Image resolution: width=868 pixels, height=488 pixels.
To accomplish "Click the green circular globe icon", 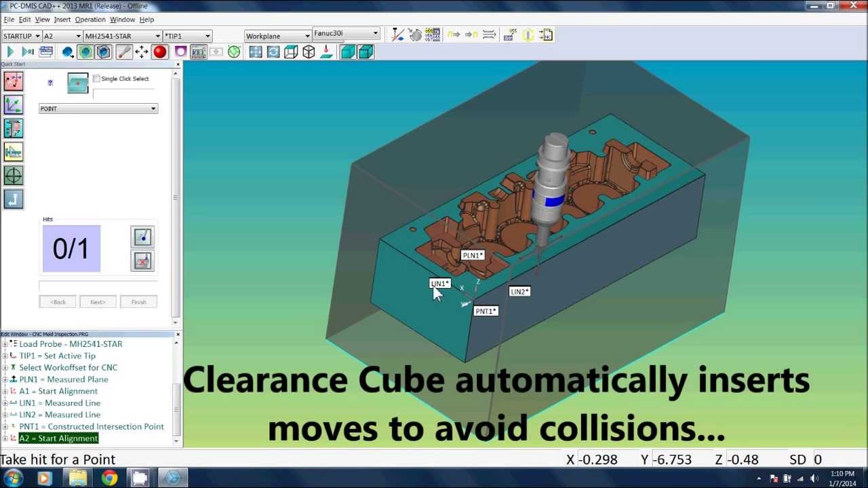I will [234, 52].
